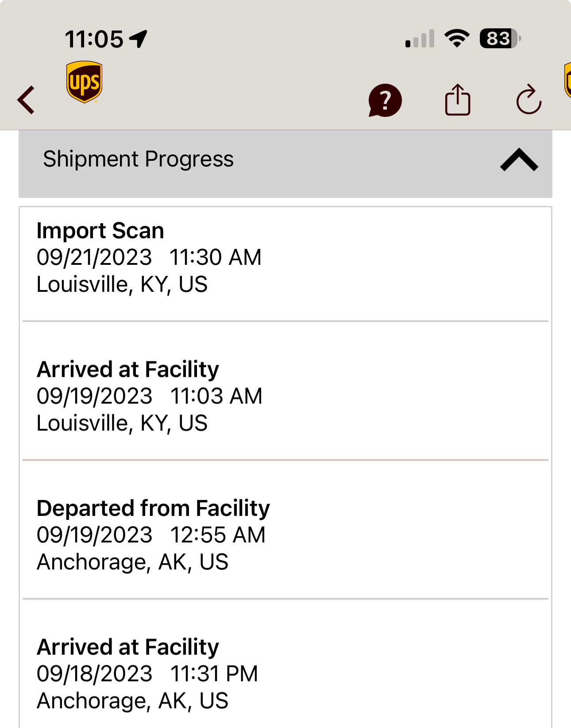Open the help question mark chat icon
This screenshot has width=571, height=728.
point(385,101)
